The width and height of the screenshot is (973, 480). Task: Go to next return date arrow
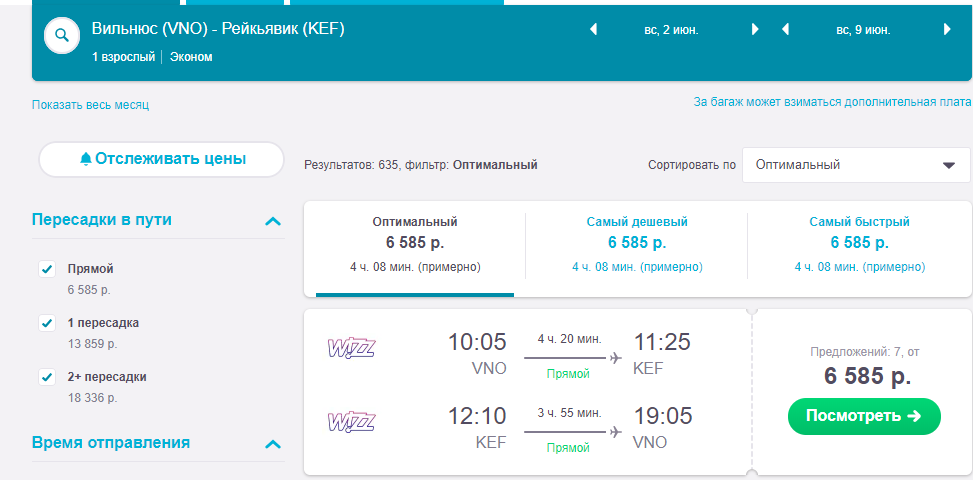coord(948,30)
